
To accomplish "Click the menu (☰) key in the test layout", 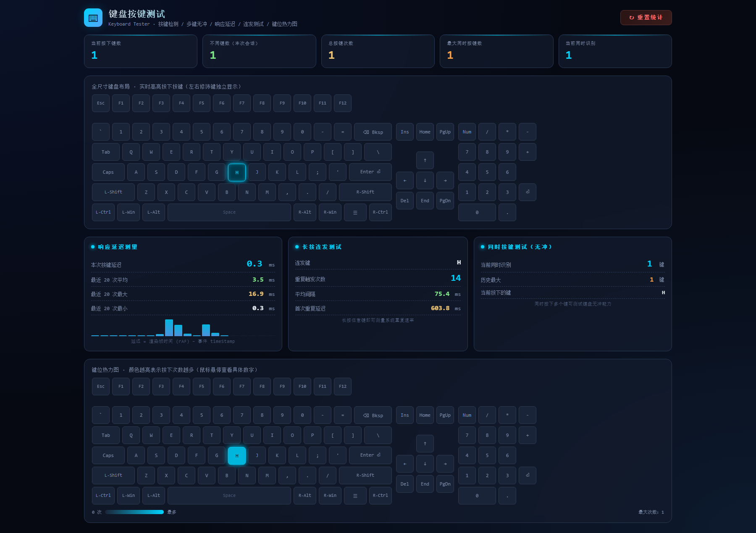I will pyautogui.click(x=355, y=212).
